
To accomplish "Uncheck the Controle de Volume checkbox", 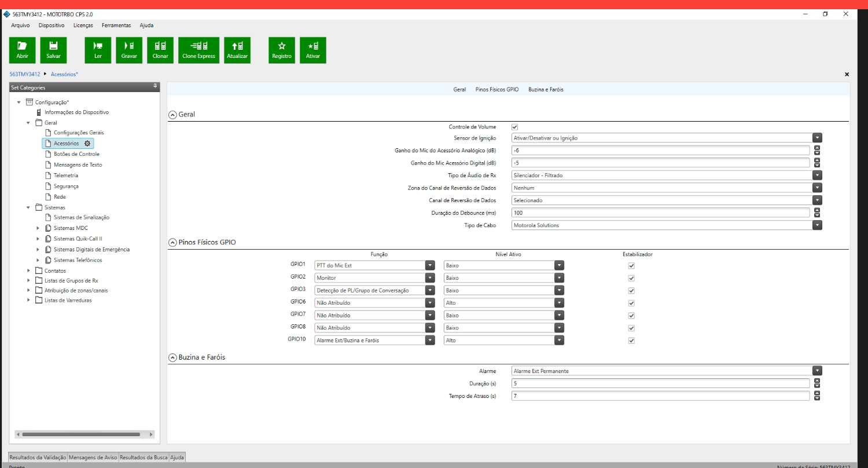I will pos(515,127).
